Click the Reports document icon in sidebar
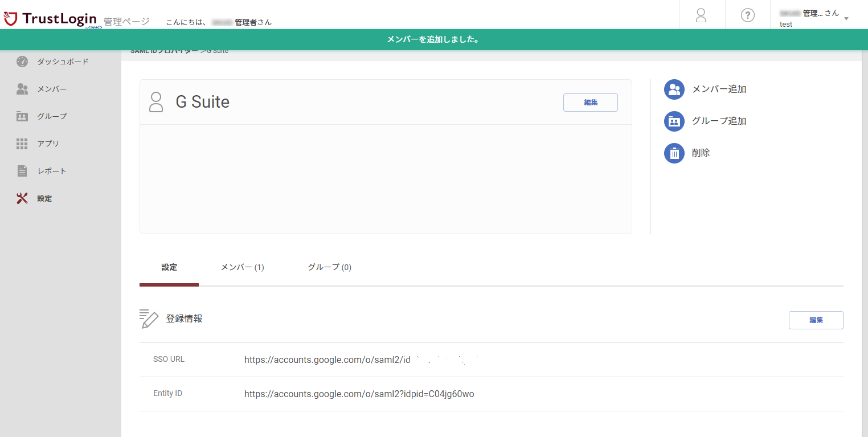Viewport: 868px width, 437px height. (22, 171)
